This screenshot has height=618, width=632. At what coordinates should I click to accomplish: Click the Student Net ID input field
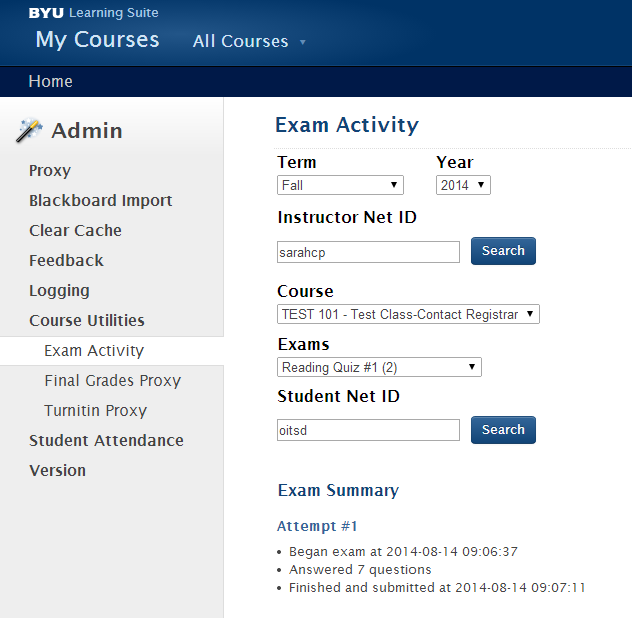[368, 430]
